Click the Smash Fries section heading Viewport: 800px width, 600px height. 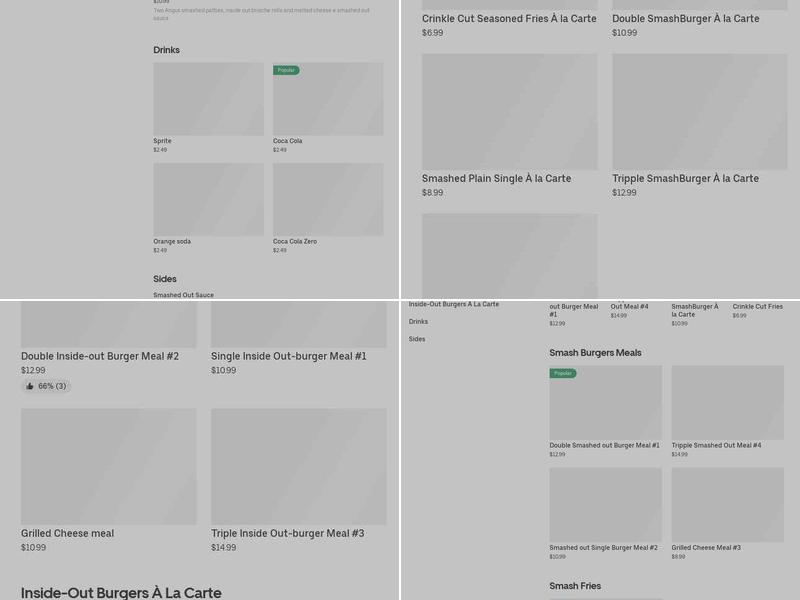(x=575, y=586)
